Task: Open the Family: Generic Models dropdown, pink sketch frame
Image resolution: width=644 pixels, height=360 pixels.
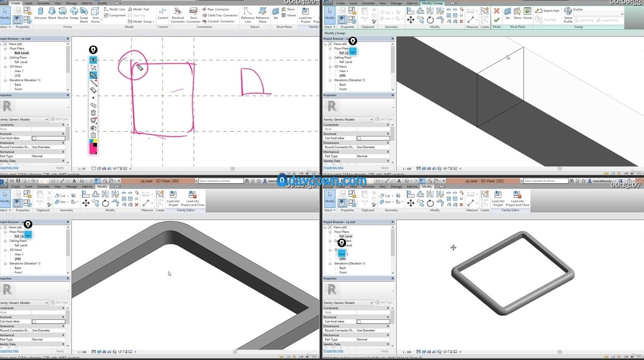Action: click(24, 120)
